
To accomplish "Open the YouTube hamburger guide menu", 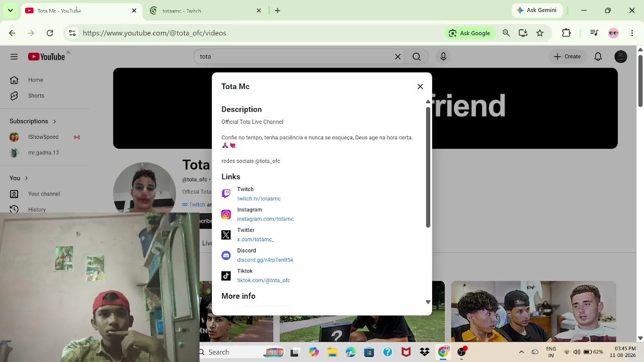I will coord(14,57).
